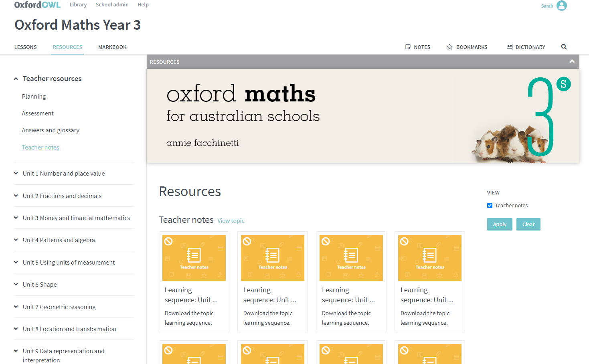589x364 pixels.
Task: Click 'Download the topic learning sequence' on first card
Action: [189, 318]
